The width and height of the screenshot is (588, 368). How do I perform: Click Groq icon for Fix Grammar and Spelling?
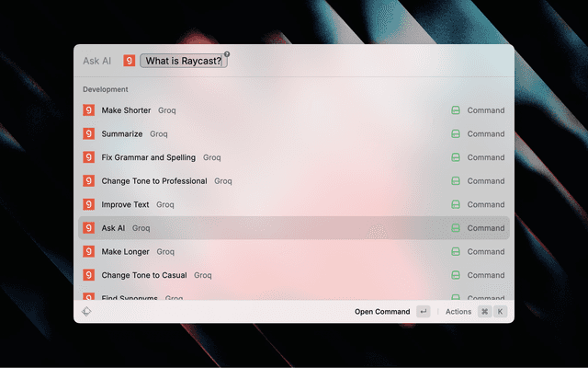tap(89, 157)
